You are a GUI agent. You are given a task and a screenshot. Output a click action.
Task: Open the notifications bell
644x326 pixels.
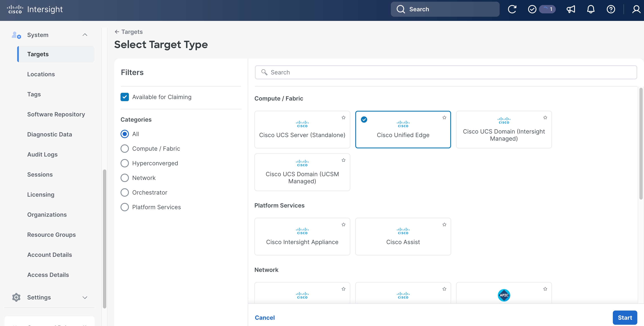tap(591, 9)
